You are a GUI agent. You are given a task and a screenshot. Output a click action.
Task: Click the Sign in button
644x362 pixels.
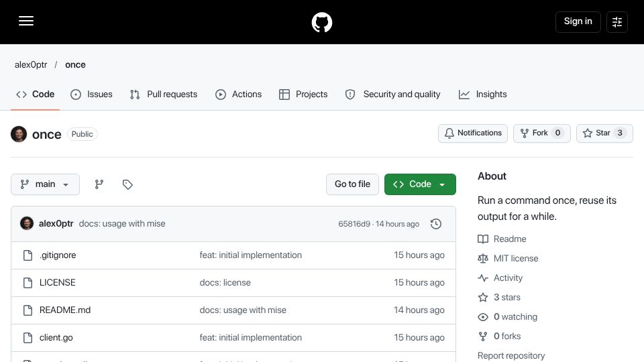coord(578,21)
